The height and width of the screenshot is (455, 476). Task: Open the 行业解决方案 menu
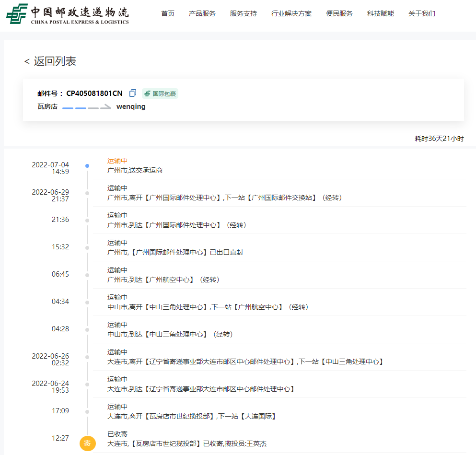tap(291, 13)
